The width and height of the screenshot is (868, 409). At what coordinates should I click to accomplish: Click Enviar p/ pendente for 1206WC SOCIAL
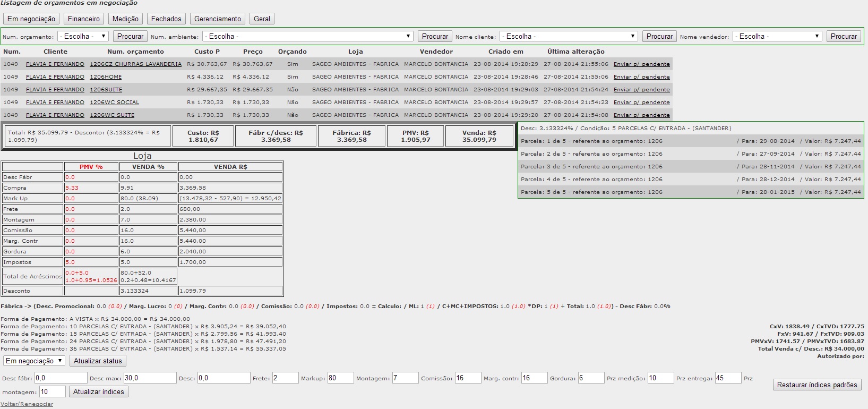point(642,102)
